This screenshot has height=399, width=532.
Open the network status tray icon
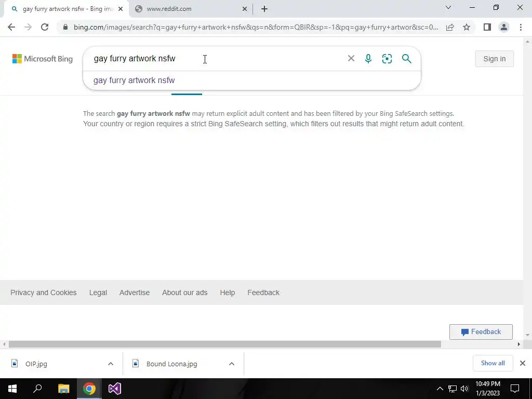(453, 389)
